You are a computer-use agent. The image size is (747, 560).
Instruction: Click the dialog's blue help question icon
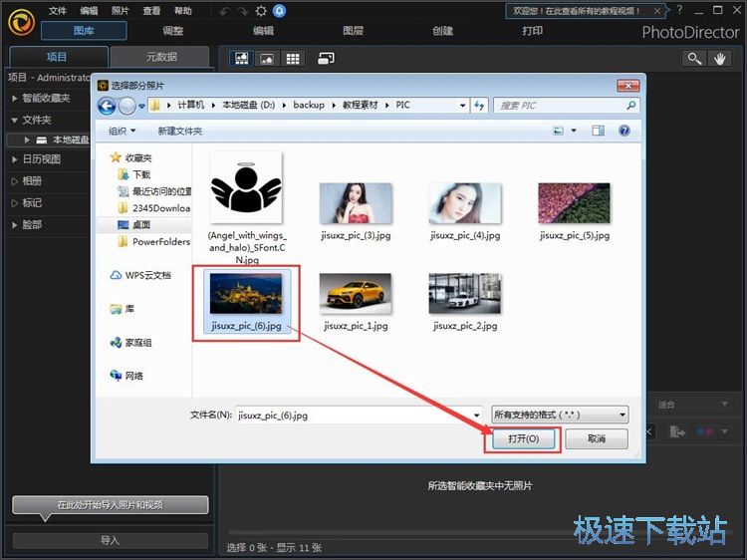[624, 131]
